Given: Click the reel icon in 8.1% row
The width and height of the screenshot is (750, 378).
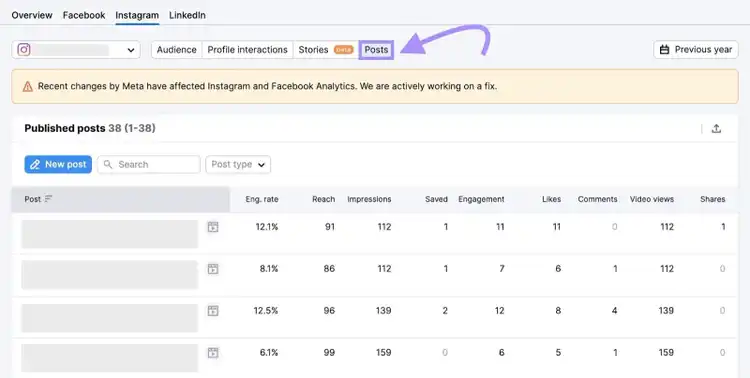Looking at the screenshot, I should click(213, 269).
